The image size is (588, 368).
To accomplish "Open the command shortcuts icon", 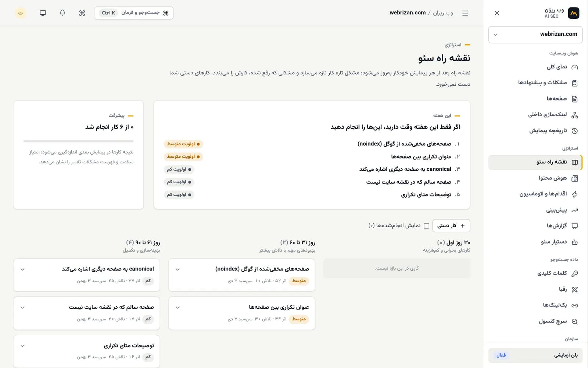I will pos(82,13).
